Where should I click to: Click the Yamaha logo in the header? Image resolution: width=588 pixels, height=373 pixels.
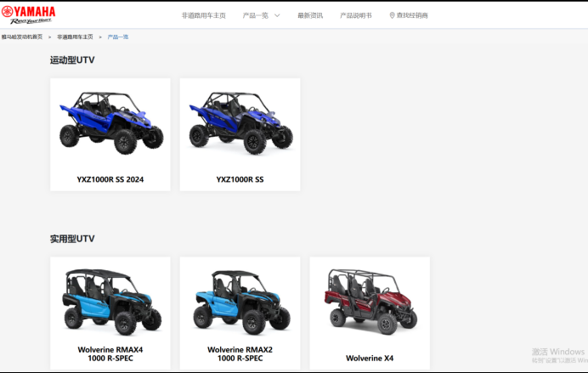point(29,15)
